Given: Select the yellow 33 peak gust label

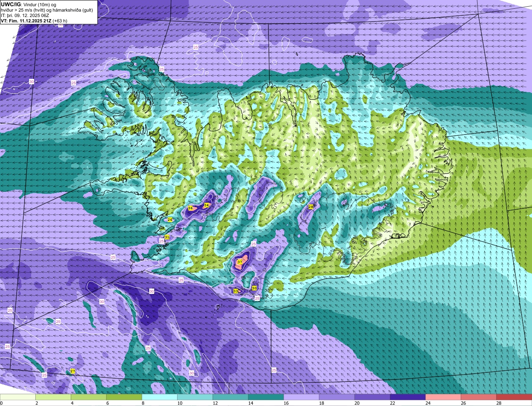Looking at the screenshot, I should click(236, 291).
